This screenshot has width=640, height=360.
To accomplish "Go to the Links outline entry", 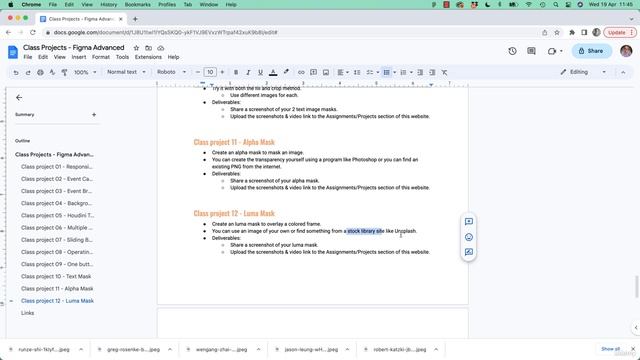I will pos(27,313).
